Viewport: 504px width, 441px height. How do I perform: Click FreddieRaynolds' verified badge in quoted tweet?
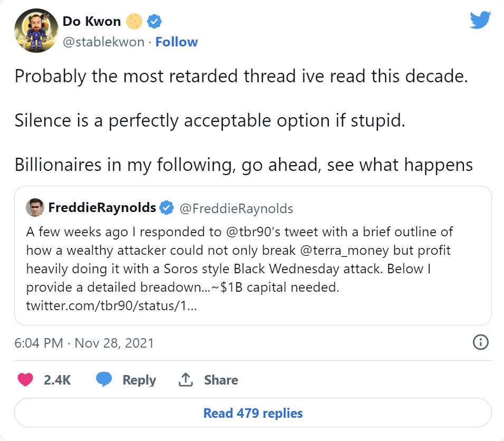[x=167, y=208]
